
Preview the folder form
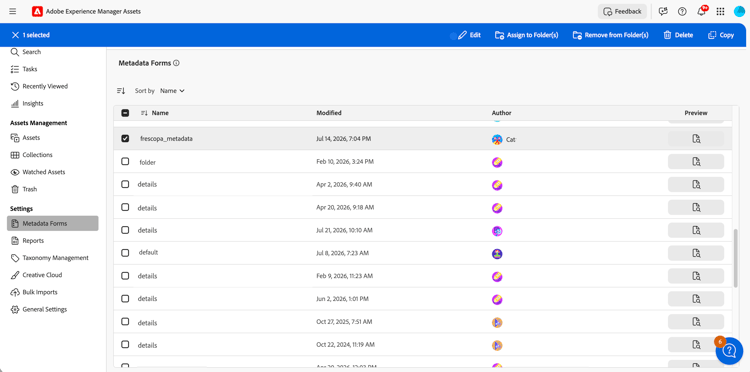[696, 162]
